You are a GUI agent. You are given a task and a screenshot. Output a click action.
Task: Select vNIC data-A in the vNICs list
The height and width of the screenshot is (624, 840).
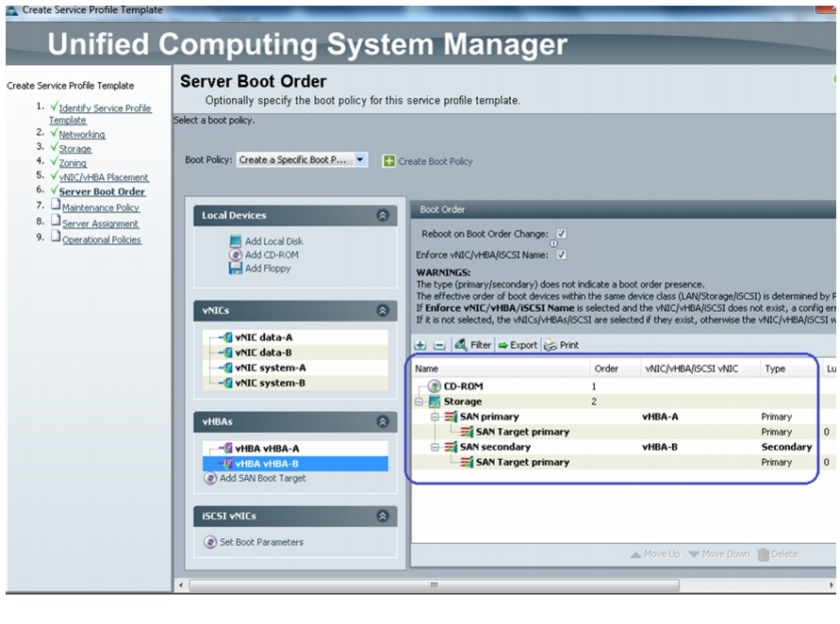coord(295,337)
